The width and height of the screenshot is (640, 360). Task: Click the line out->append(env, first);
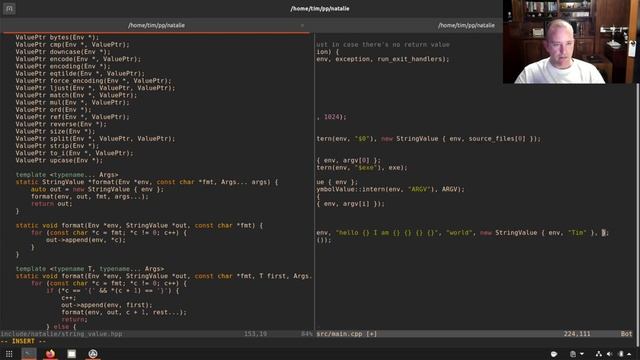[107, 305]
